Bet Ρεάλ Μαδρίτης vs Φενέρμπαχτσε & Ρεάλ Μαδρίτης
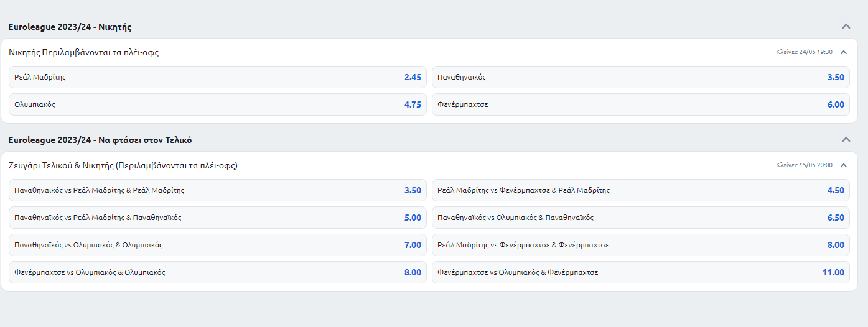 click(640, 191)
